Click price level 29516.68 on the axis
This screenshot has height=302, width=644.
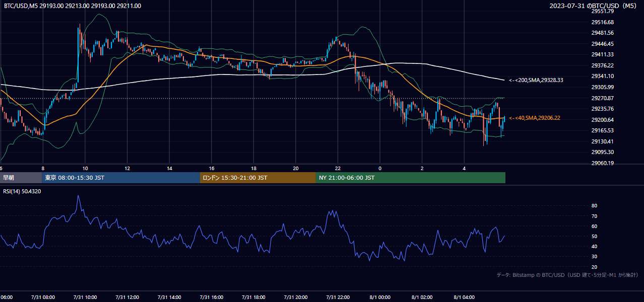602,22
